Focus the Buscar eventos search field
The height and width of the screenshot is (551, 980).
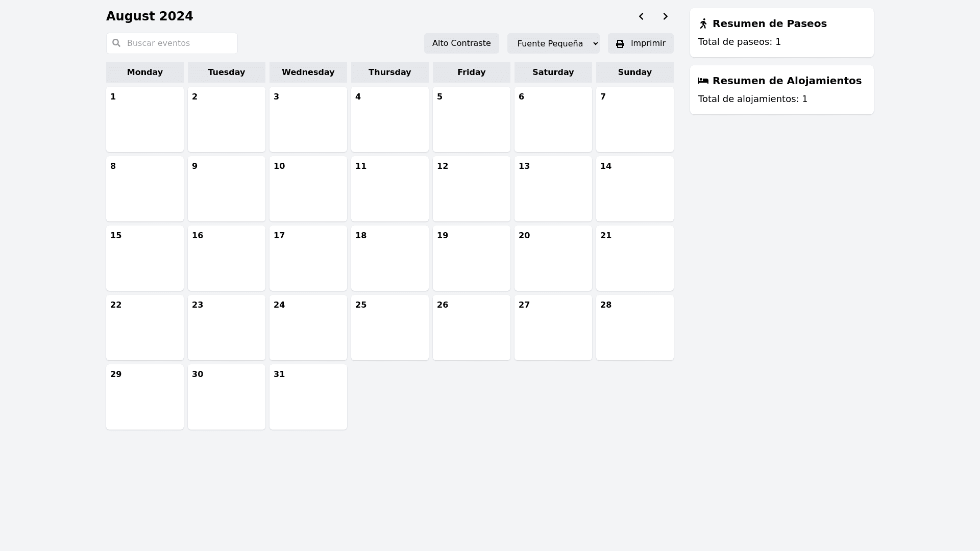click(179, 43)
